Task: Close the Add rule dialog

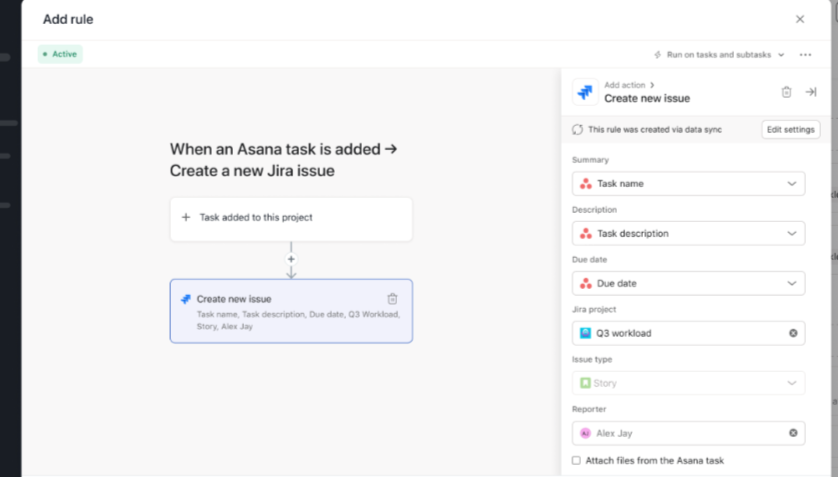Action: [800, 19]
